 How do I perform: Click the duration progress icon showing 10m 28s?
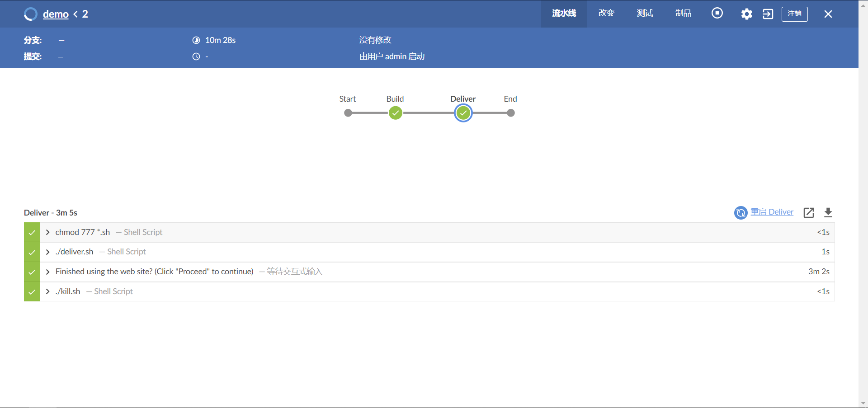[196, 40]
